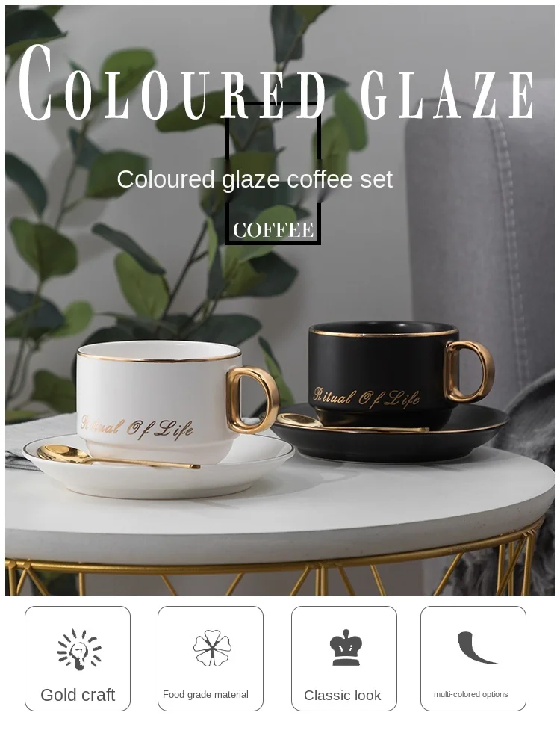Click Ritual Of Life text on white cup

click(x=137, y=427)
